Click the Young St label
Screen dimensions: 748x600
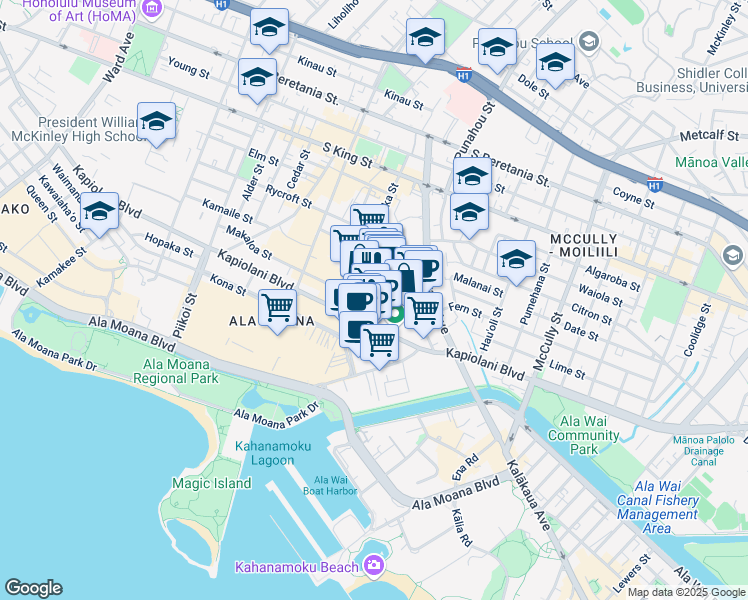click(188, 67)
